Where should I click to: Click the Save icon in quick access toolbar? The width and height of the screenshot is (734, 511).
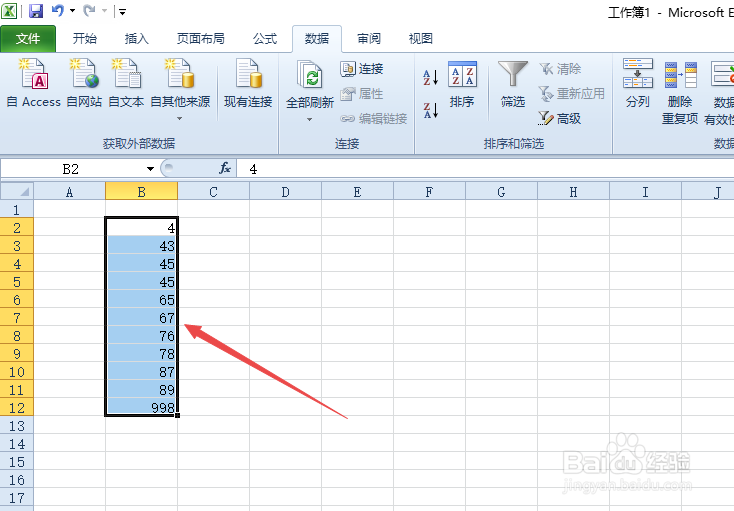coord(36,11)
